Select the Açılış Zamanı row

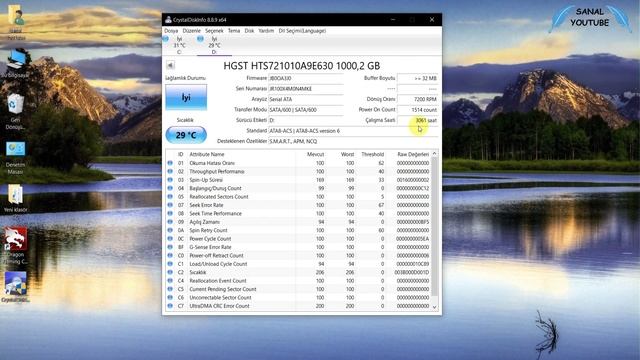point(298,222)
